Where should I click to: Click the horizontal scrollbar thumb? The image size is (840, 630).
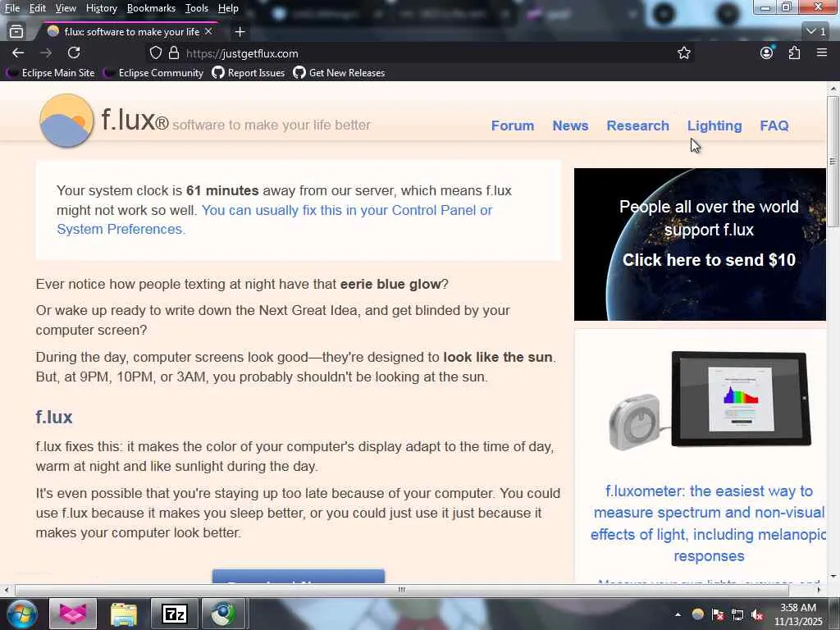coord(401,590)
